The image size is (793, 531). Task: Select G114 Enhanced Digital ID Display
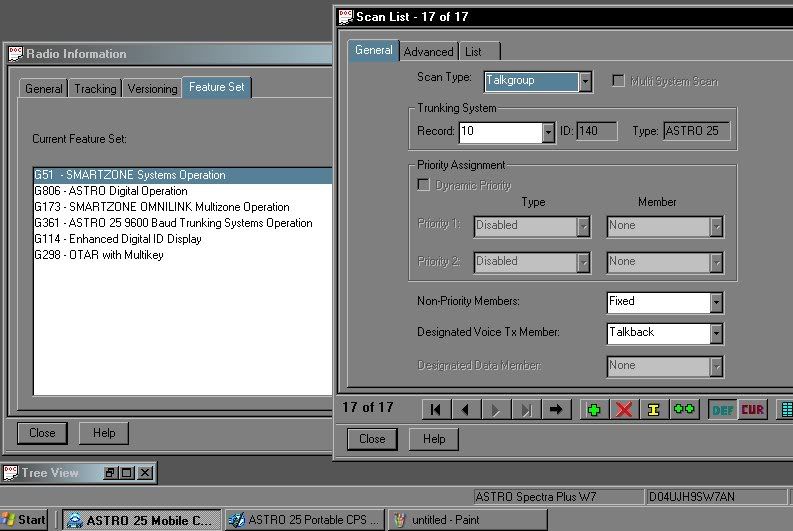pos(183,239)
